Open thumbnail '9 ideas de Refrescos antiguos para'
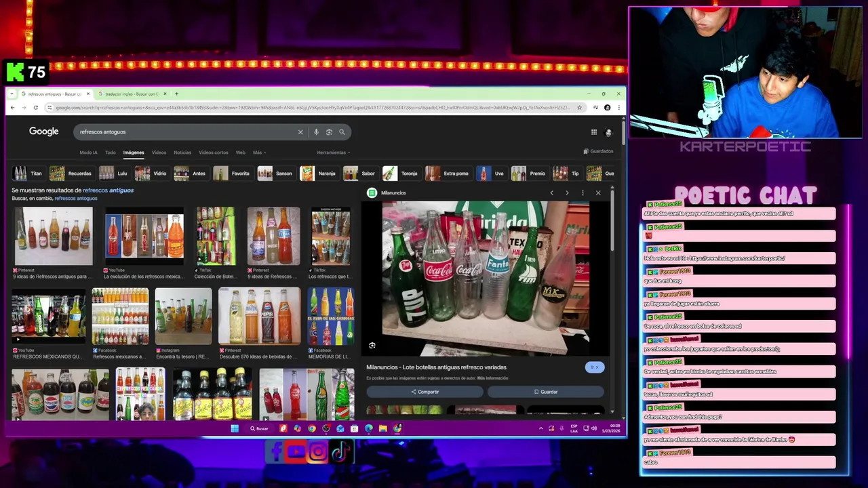The width and height of the screenshot is (868, 488). click(53, 236)
